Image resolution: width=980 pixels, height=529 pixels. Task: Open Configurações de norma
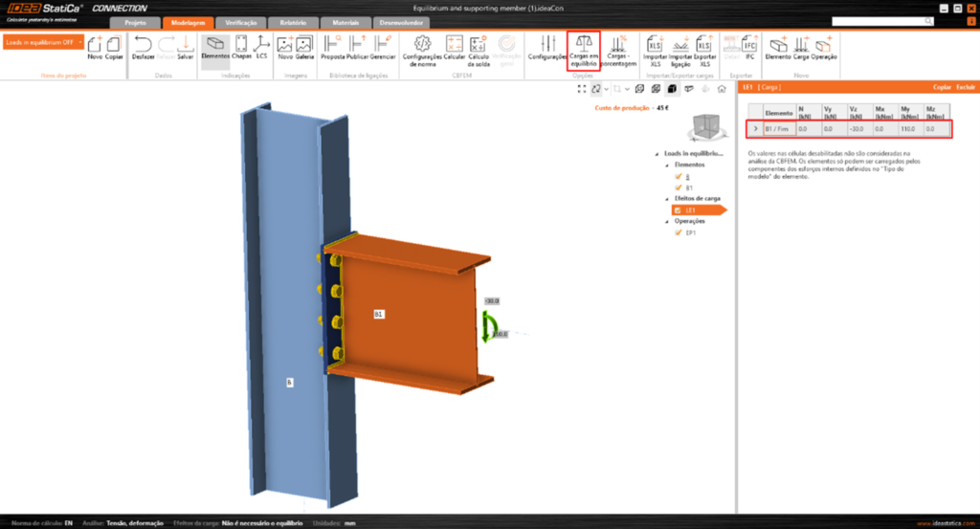[421, 44]
